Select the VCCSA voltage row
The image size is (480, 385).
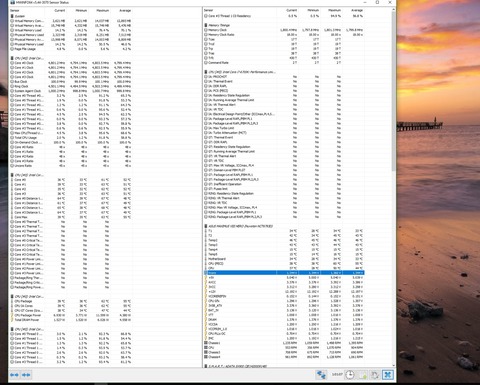point(284,324)
